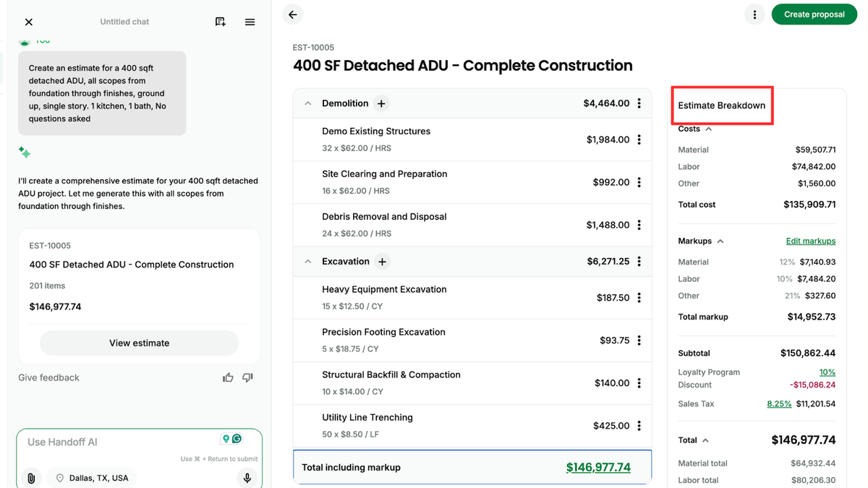868x488 pixels.
Task: Open the estimate three-dot options menu
Action: tap(754, 14)
